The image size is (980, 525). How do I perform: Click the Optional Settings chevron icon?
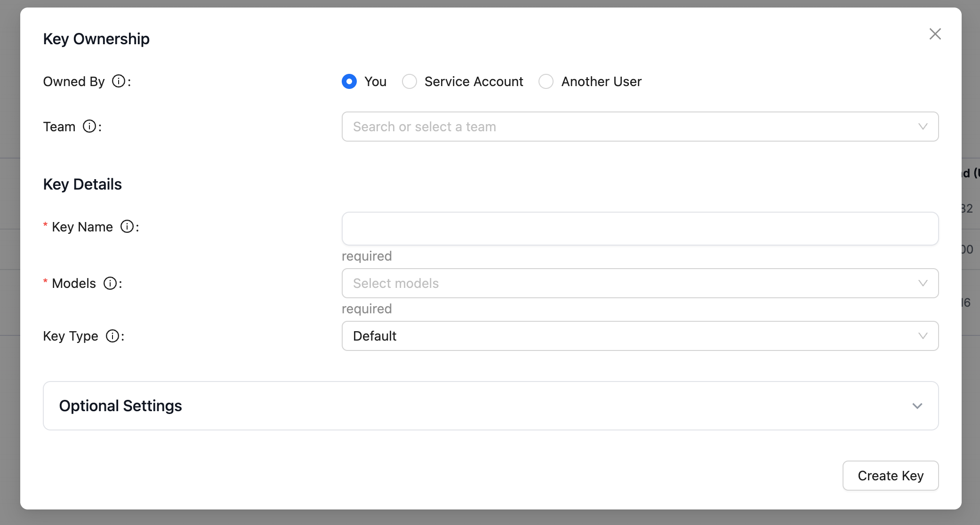coord(917,406)
